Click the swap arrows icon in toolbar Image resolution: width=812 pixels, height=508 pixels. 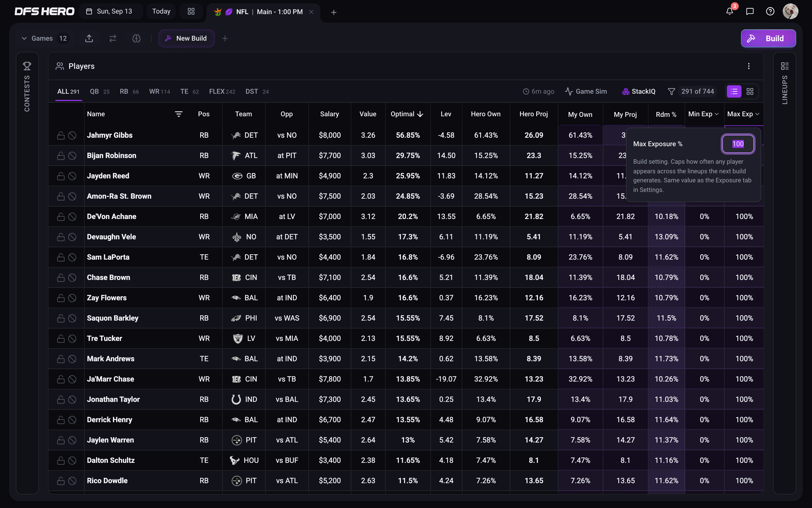click(x=113, y=38)
